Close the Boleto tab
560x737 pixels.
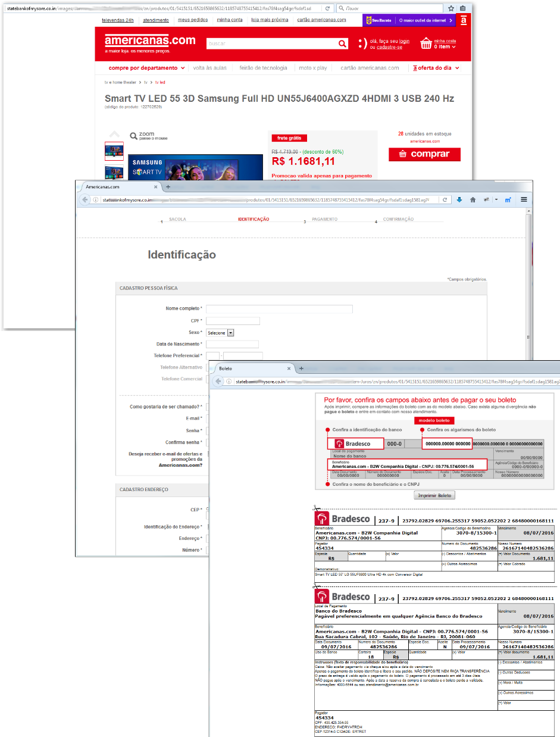(x=290, y=368)
